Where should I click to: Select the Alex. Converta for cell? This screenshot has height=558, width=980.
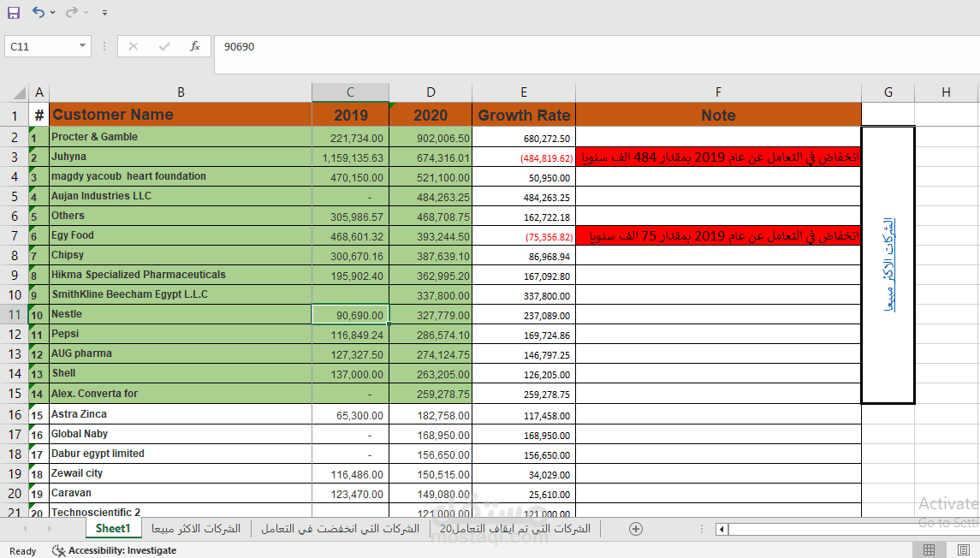(x=181, y=394)
